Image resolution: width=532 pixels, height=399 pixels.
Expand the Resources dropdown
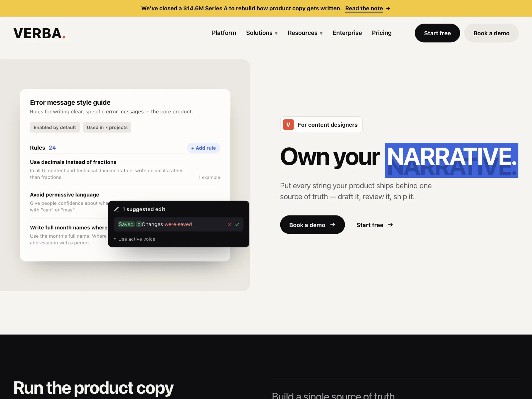point(305,33)
